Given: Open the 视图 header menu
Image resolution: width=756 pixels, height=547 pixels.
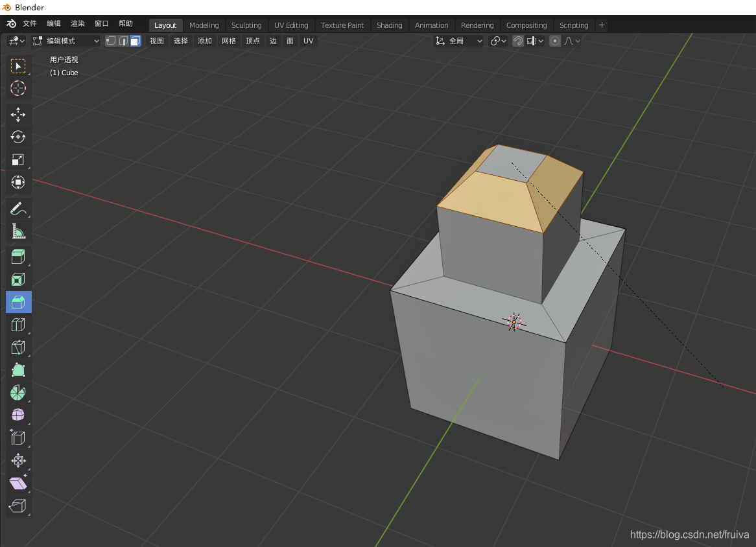Looking at the screenshot, I should point(157,41).
